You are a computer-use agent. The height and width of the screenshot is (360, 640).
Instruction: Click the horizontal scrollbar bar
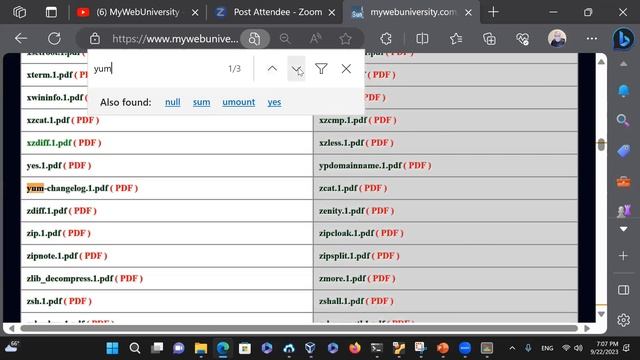coord(299,328)
